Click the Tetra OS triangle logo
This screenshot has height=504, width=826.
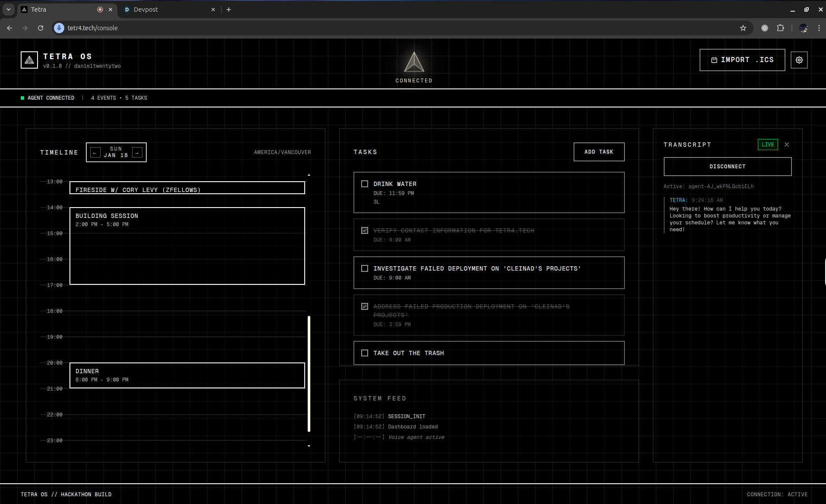coord(29,60)
